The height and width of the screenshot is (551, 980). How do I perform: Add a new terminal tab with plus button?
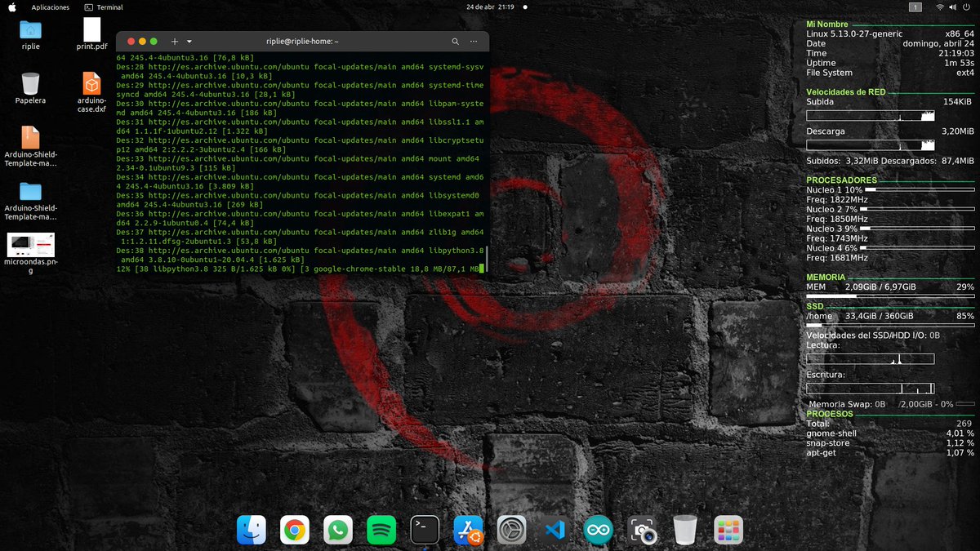(x=175, y=41)
